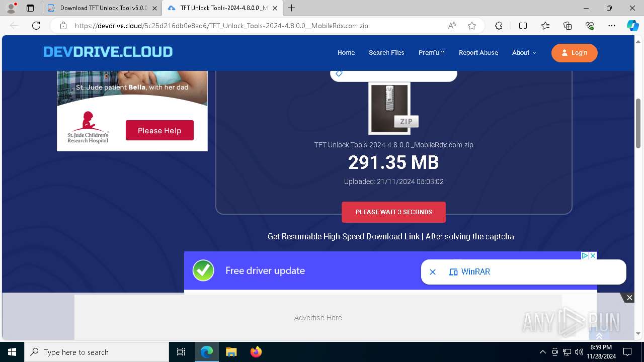Refresh the current page

(x=36, y=26)
